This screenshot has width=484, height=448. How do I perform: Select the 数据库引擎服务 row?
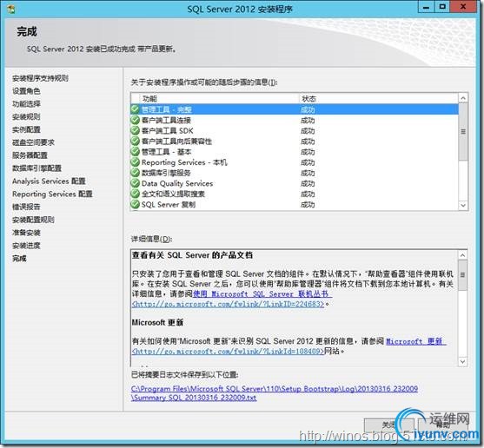(x=295, y=173)
